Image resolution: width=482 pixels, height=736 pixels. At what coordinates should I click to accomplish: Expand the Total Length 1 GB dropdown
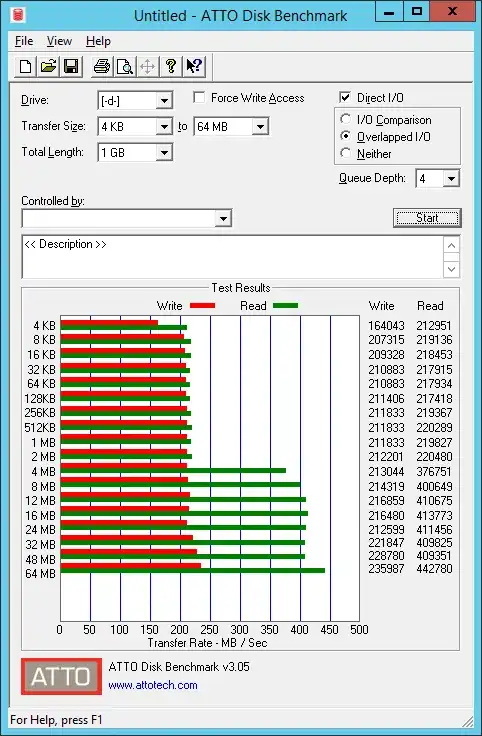pos(164,153)
